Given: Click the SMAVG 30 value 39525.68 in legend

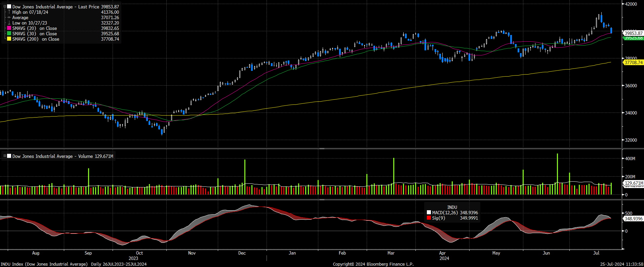Looking at the screenshot, I should pos(110,34).
